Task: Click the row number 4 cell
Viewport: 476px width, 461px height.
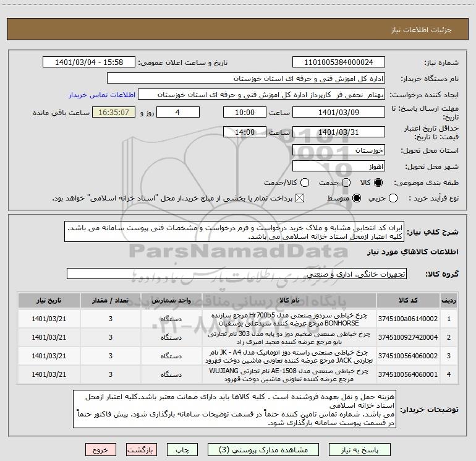Action: coord(449,375)
